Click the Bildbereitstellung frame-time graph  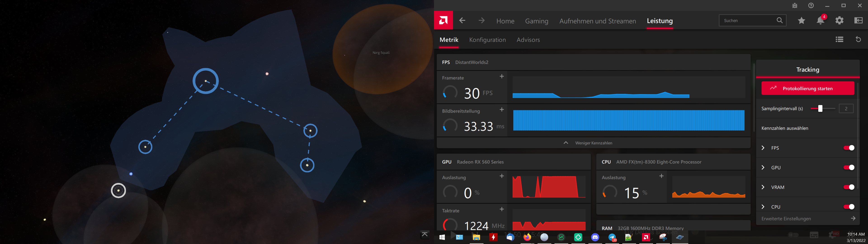point(629,120)
